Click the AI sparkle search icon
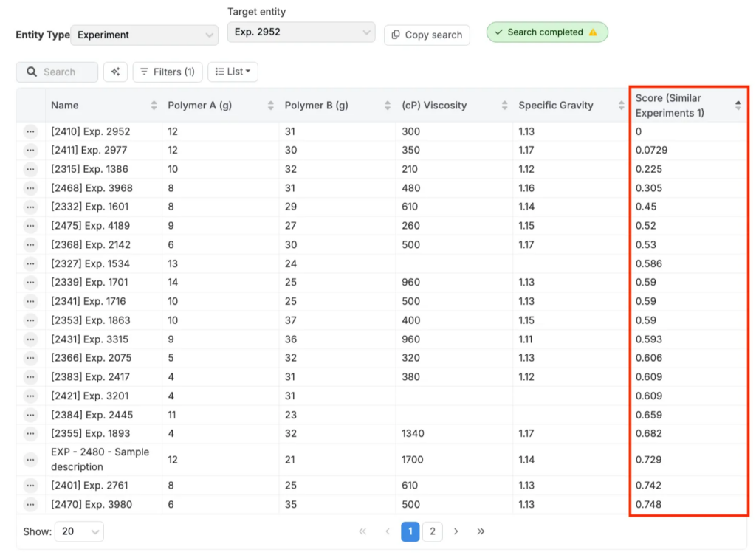The image size is (756, 555). 115,72
